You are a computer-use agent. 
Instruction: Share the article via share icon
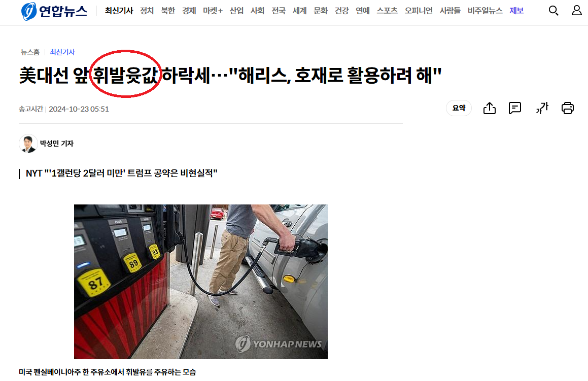click(x=490, y=108)
